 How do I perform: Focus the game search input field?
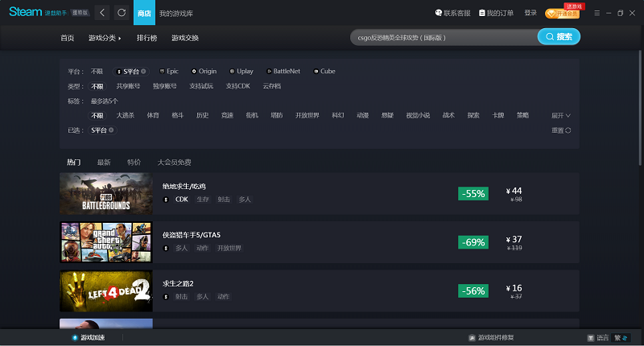[x=444, y=37]
